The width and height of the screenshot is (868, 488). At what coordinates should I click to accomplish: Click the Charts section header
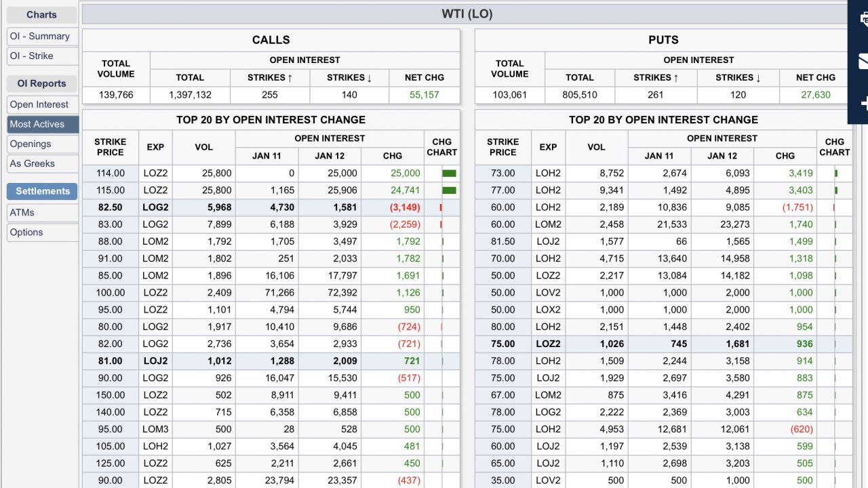(x=42, y=14)
